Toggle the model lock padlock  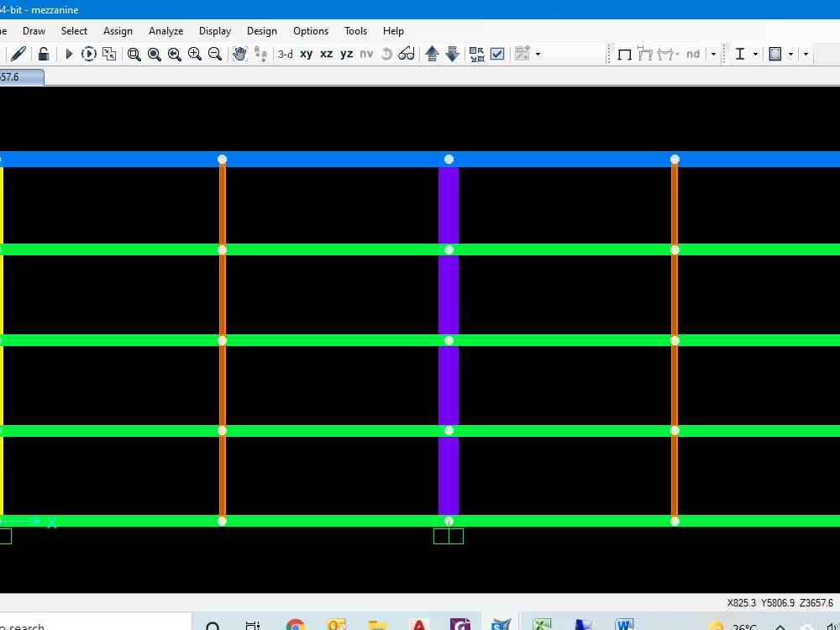tap(43, 54)
